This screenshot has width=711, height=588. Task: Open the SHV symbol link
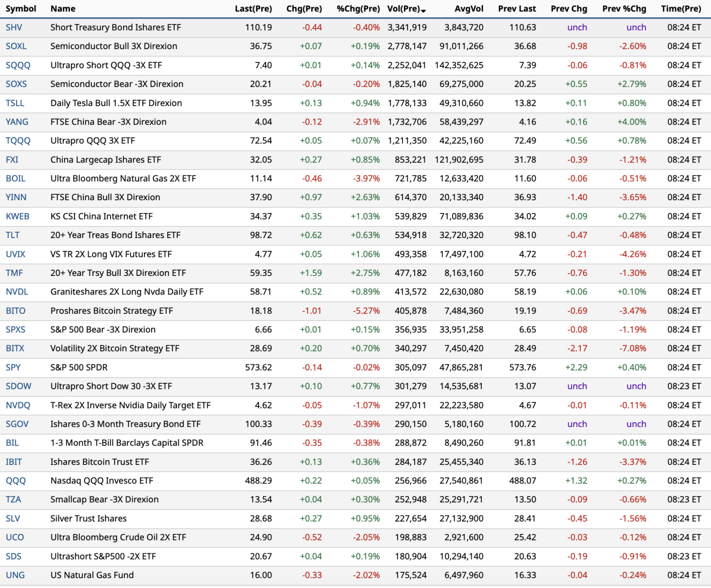pyautogui.click(x=15, y=27)
